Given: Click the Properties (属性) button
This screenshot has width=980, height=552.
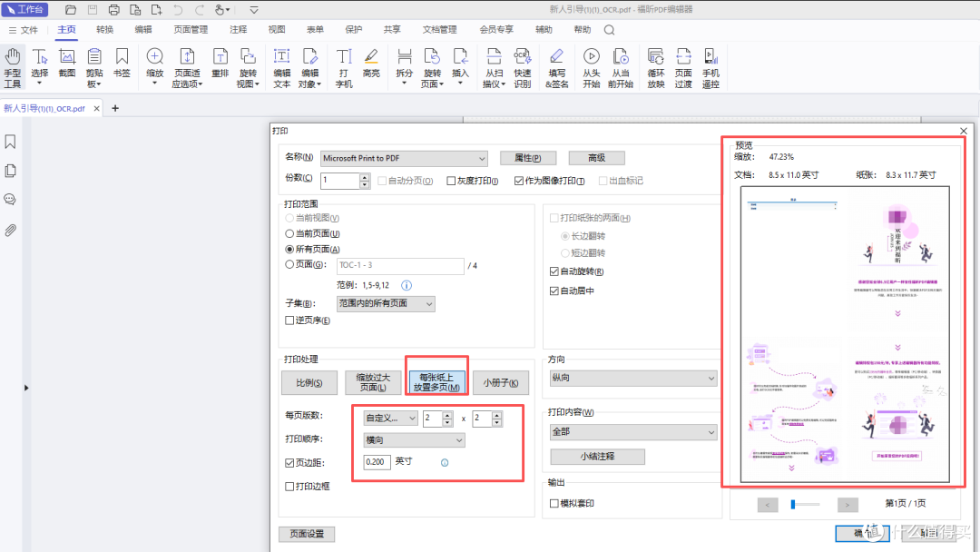Looking at the screenshot, I should click(x=527, y=158).
